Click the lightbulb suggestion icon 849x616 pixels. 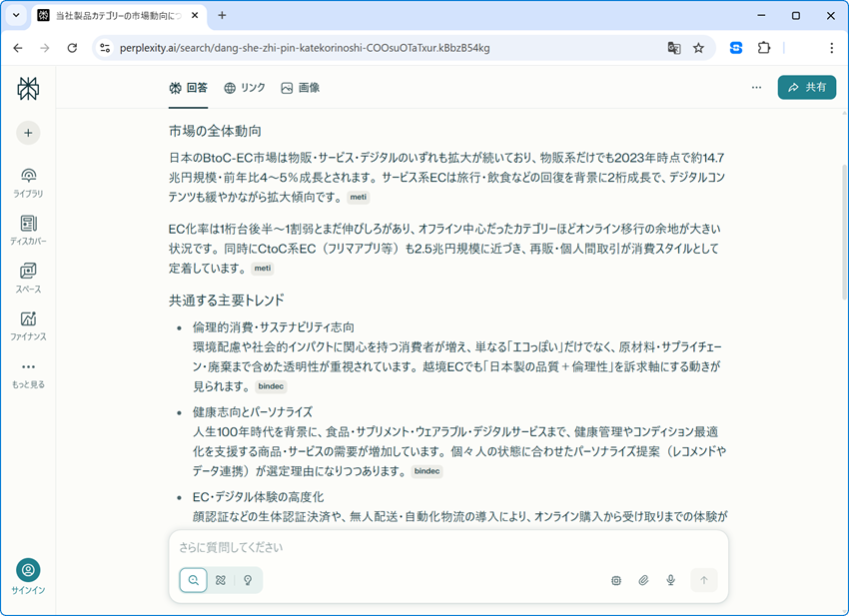[247, 580]
